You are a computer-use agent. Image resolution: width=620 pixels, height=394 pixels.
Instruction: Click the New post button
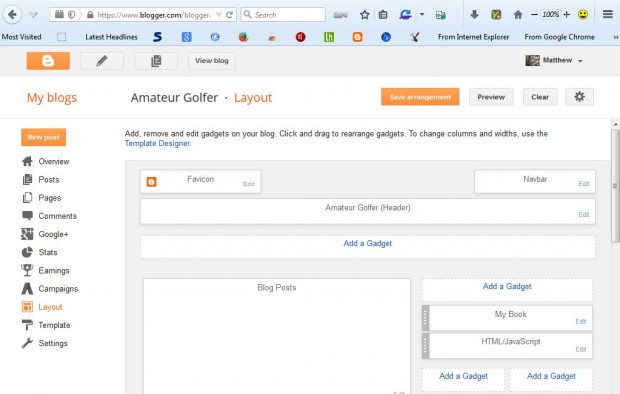43,137
